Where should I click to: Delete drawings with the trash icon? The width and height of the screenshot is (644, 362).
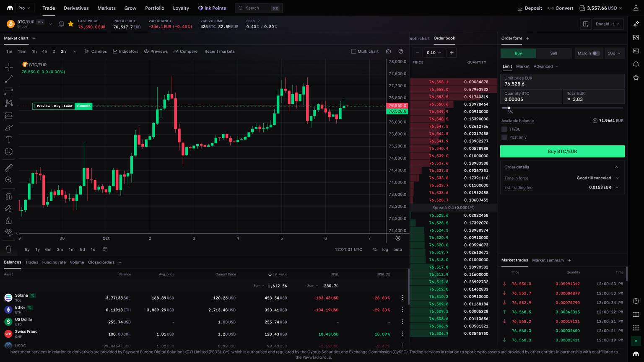pos(8,249)
